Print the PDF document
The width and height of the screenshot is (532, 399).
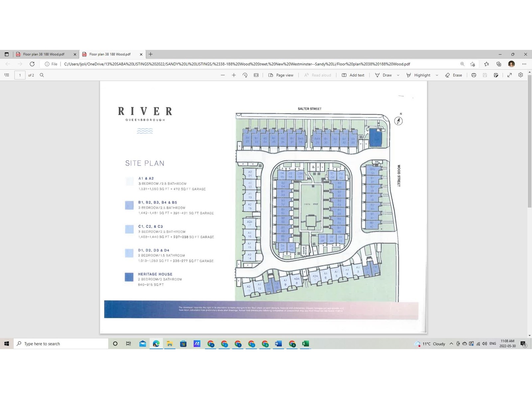point(474,75)
